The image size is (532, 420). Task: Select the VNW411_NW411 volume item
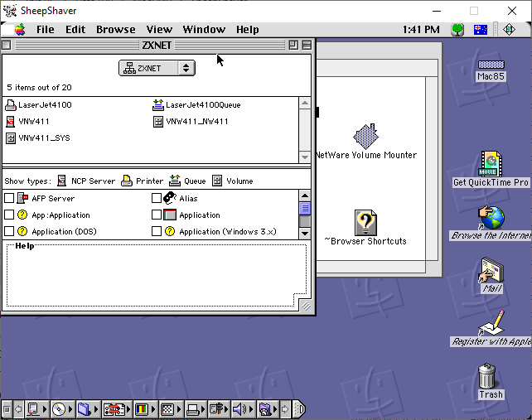click(191, 122)
